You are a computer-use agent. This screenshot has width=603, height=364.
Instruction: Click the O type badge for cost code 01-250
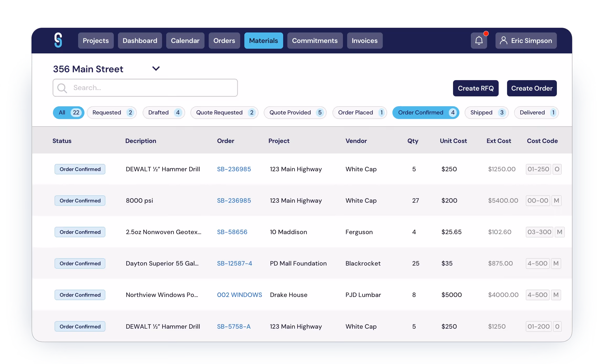click(x=557, y=169)
